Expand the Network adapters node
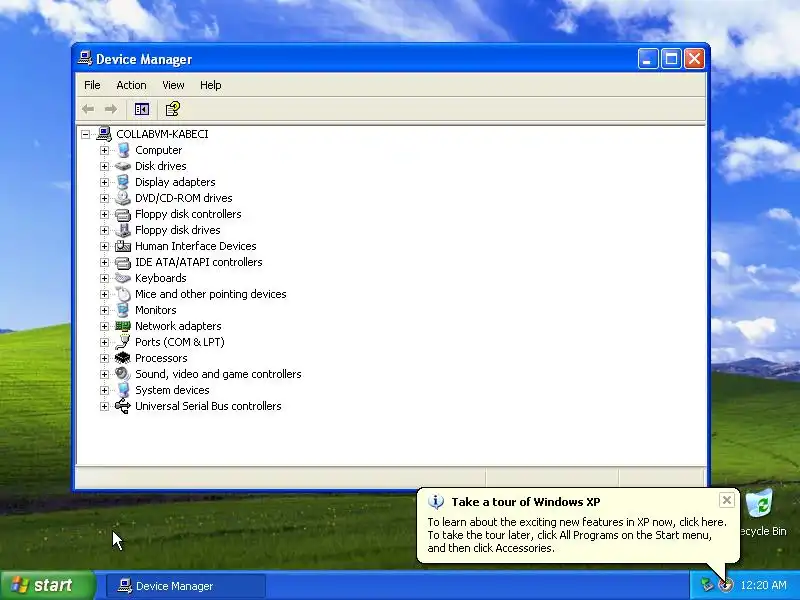The height and width of the screenshot is (600, 800). 104,326
